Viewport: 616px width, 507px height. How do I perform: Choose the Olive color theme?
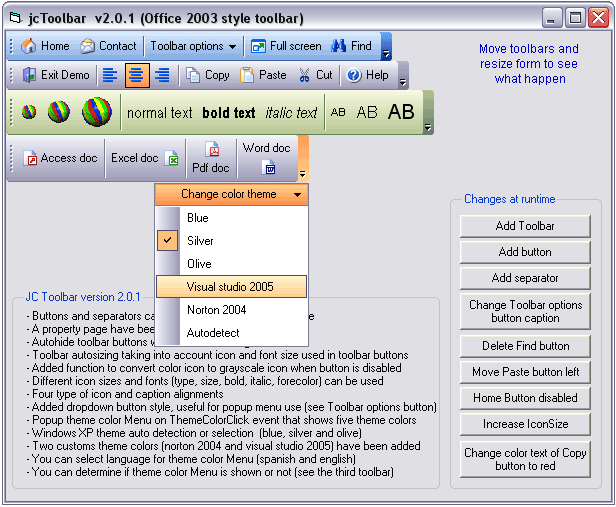[x=199, y=264]
